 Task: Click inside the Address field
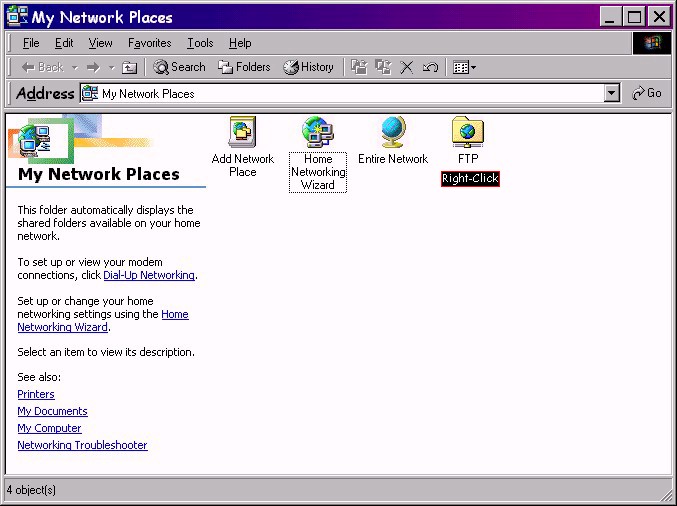(x=350, y=93)
